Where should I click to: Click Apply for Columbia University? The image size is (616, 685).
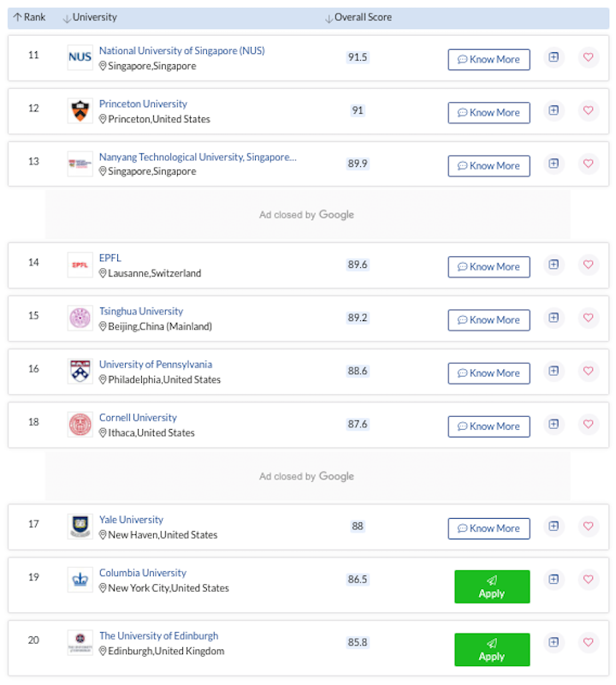(x=492, y=587)
